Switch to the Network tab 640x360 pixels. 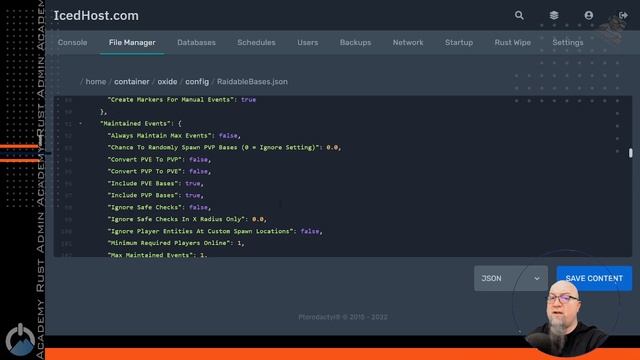pyautogui.click(x=408, y=42)
